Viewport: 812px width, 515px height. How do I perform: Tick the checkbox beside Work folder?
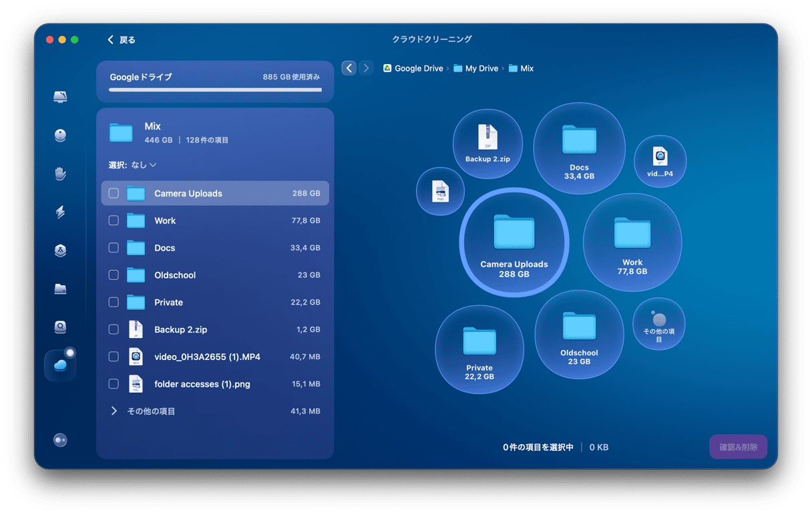[114, 220]
